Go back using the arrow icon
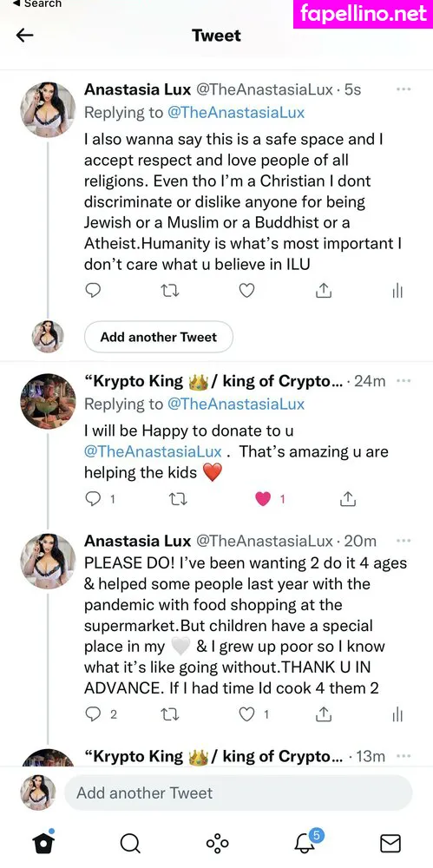Image resolution: width=433 pixels, height=868 pixels. [25, 36]
